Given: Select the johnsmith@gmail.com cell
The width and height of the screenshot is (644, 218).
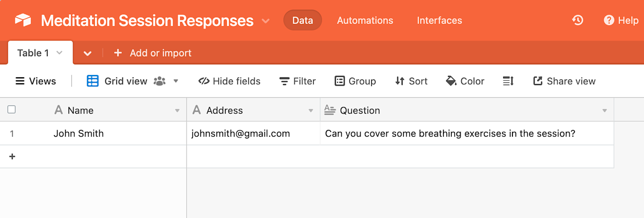Looking at the screenshot, I should (253, 133).
